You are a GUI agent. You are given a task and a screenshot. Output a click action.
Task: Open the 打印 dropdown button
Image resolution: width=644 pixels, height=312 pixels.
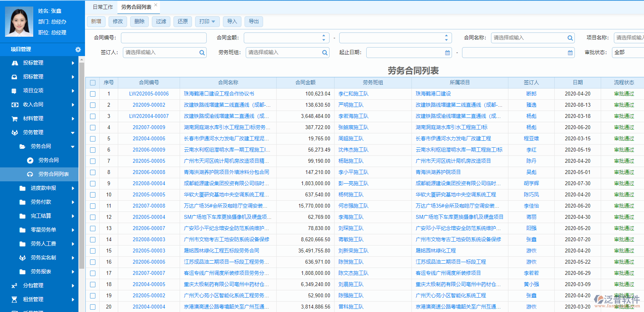pyautogui.click(x=207, y=22)
